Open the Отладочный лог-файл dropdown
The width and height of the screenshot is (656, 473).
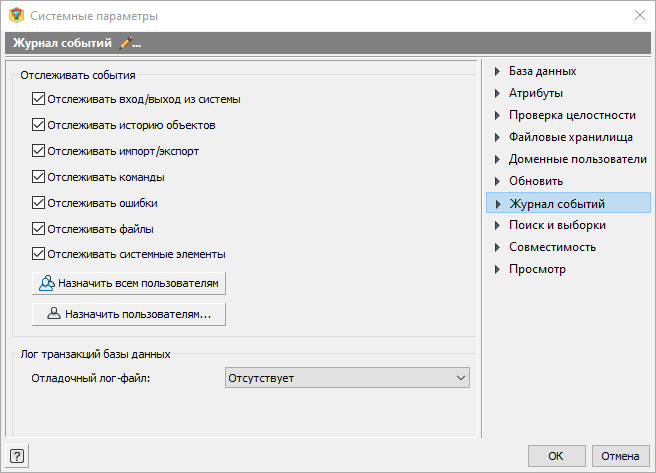pos(347,378)
